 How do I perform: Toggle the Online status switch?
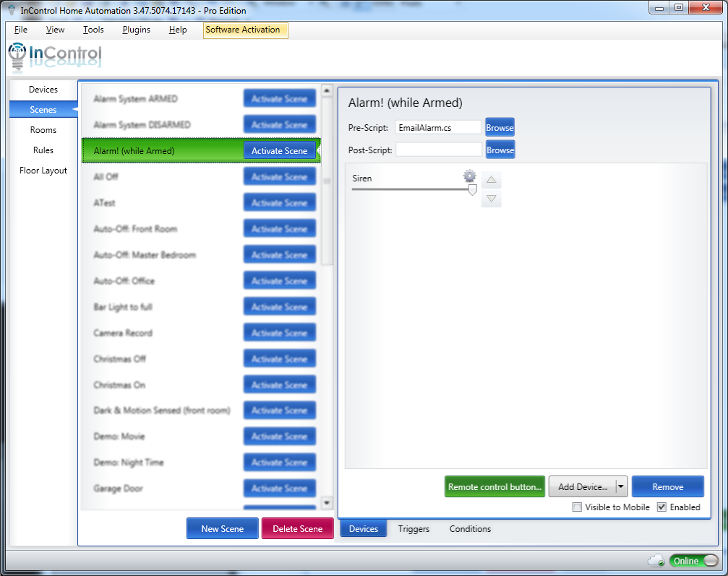[x=693, y=561]
